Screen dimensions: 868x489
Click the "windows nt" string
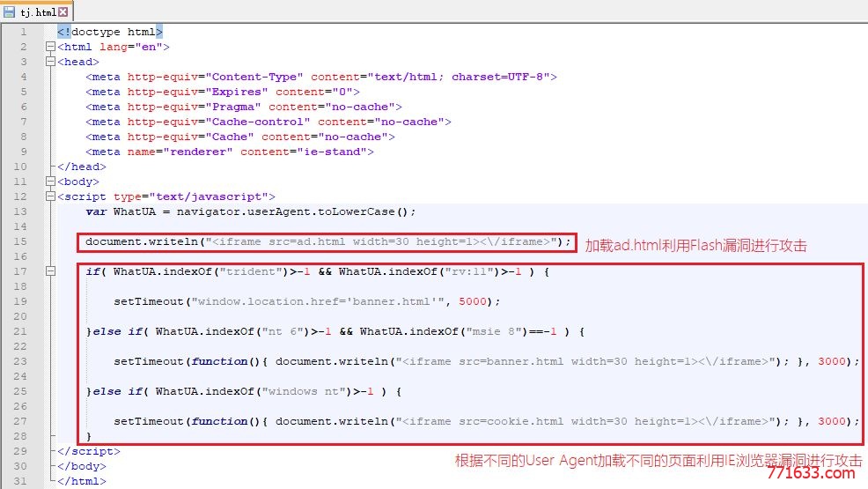coord(304,390)
